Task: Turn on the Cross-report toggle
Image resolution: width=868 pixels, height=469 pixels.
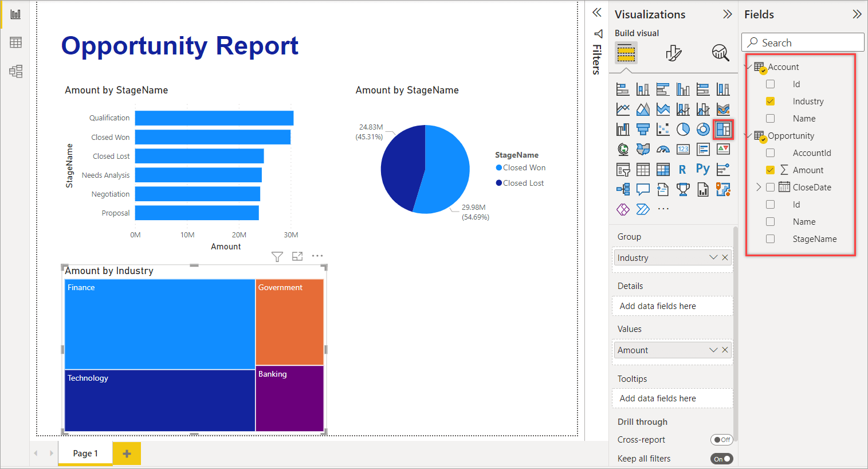Action: [x=722, y=440]
